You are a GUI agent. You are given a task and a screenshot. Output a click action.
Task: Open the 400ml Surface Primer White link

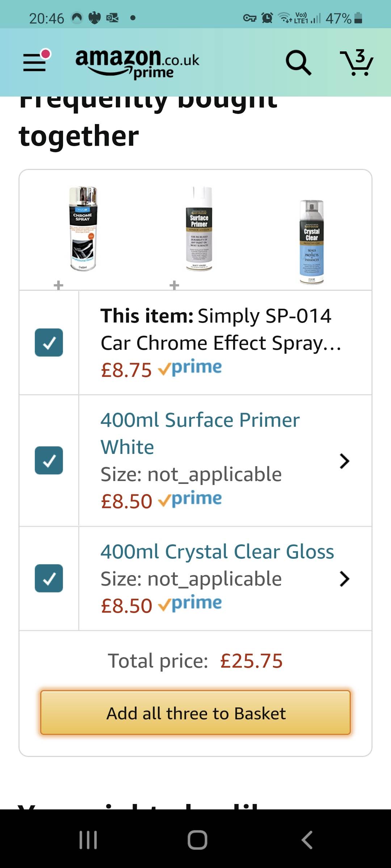[200, 433]
